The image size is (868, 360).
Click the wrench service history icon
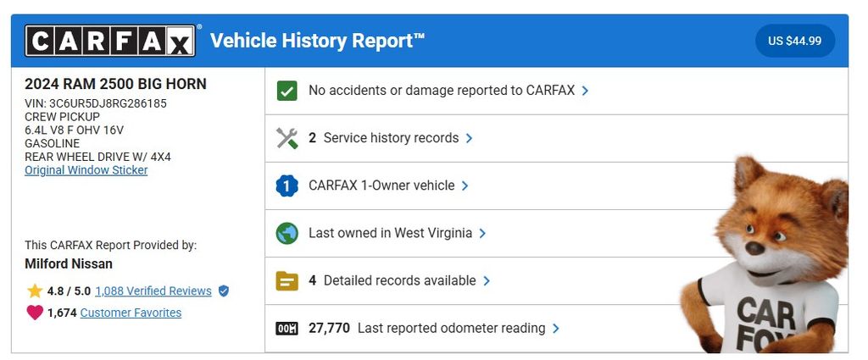287,138
